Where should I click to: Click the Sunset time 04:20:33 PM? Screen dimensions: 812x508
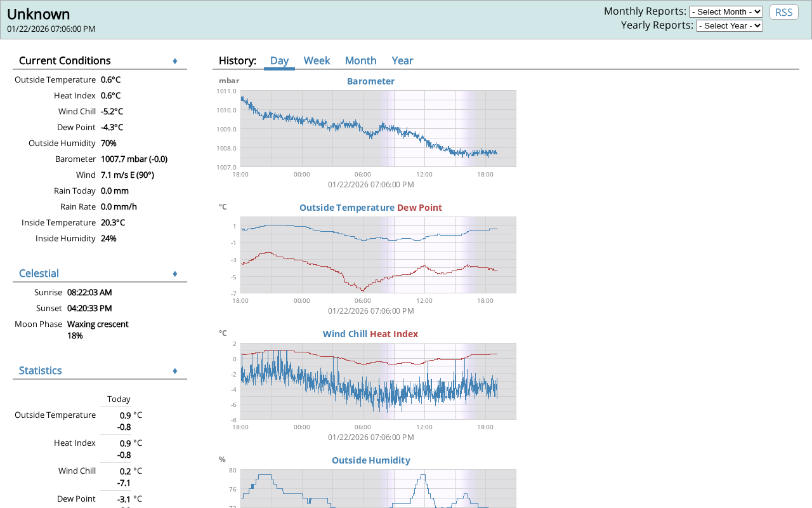point(89,309)
